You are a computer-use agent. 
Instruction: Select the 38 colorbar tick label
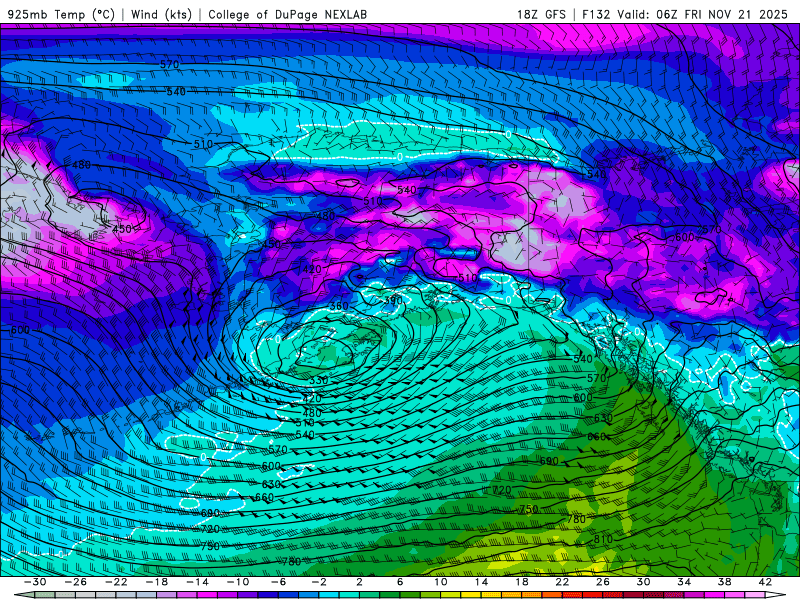(x=724, y=582)
